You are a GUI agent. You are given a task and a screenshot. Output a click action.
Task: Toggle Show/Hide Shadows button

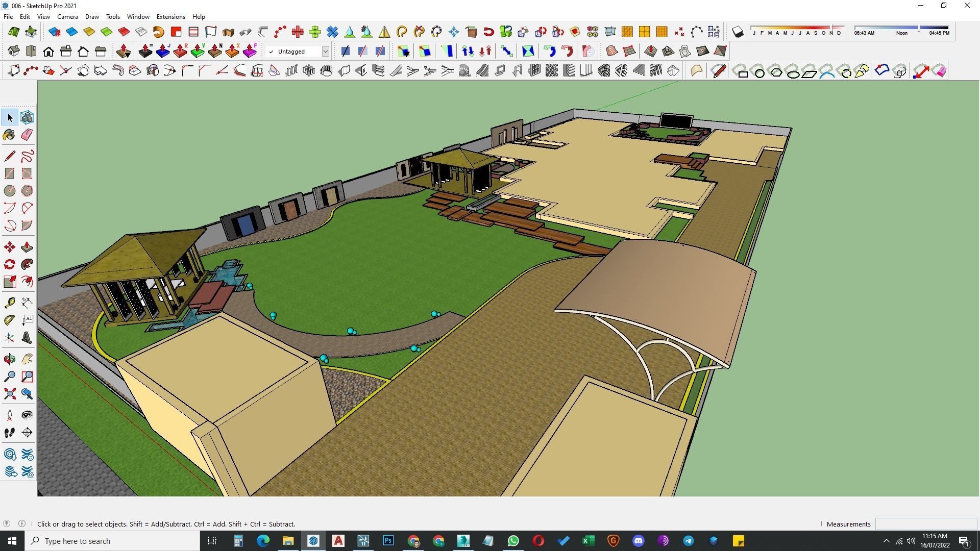point(738,32)
